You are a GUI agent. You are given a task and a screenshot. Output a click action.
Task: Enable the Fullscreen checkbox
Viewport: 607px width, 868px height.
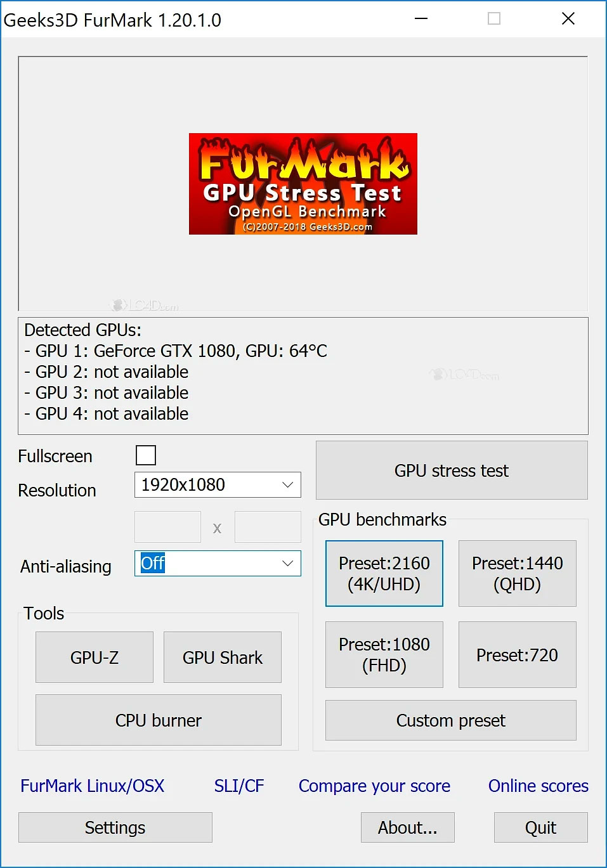pos(146,455)
